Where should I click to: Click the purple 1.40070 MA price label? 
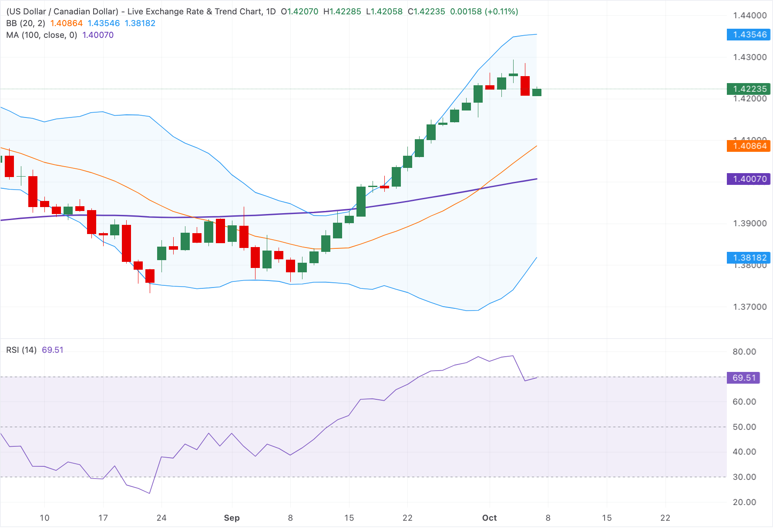coord(749,179)
